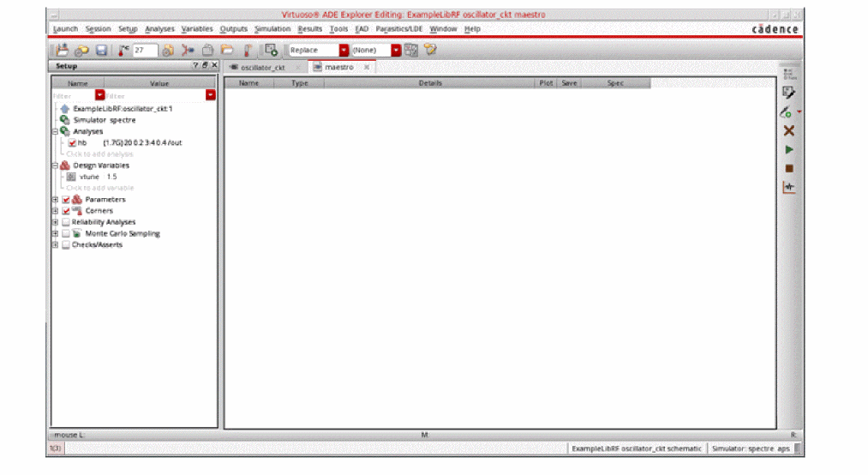Open the Session menu
Screen dimensions: 868x475
point(98,29)
